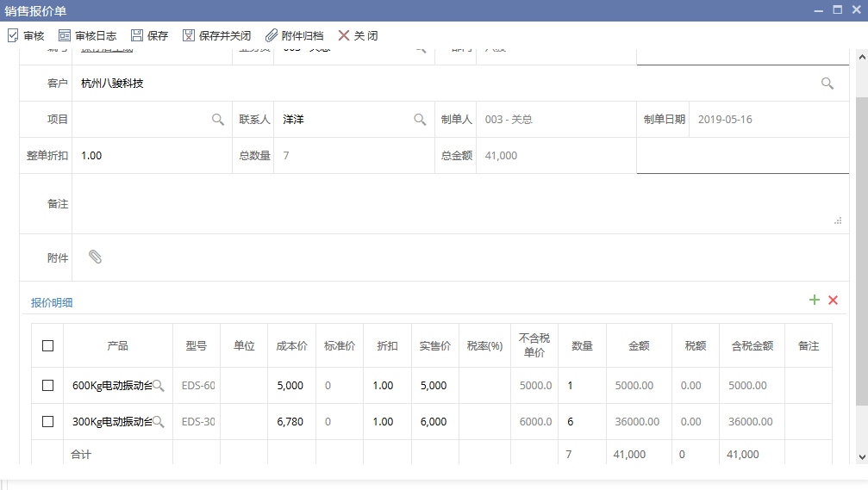Click search icon beside 300Kg product
868x490 pixels.
(159, 422)
